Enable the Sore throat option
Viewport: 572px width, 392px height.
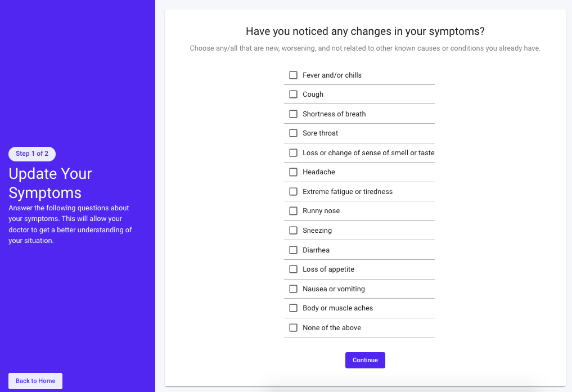(293, 133)
